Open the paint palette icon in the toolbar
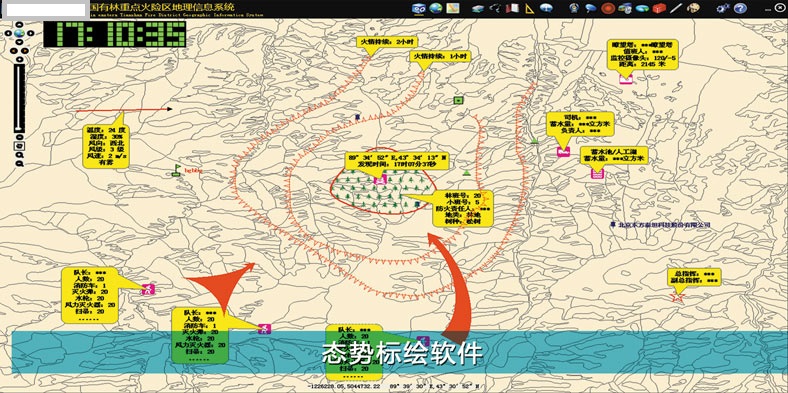 (694, 9)
